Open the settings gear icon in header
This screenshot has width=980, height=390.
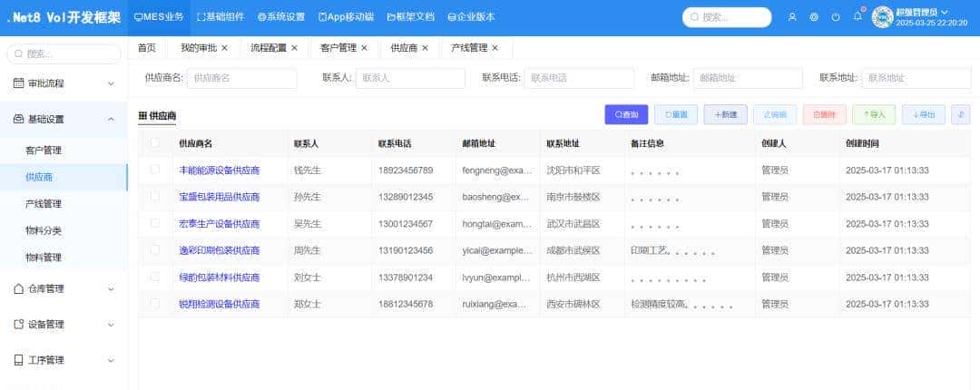(814, 17)
